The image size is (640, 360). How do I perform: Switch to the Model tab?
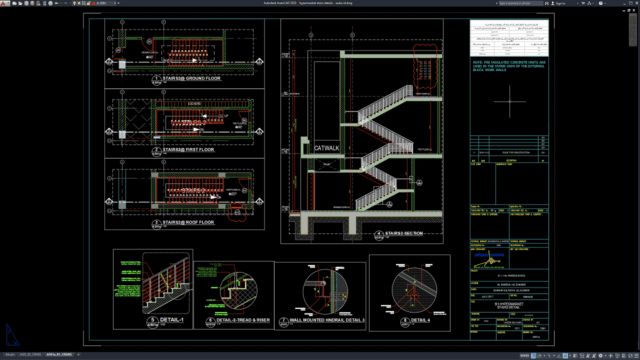click(9, 355)
